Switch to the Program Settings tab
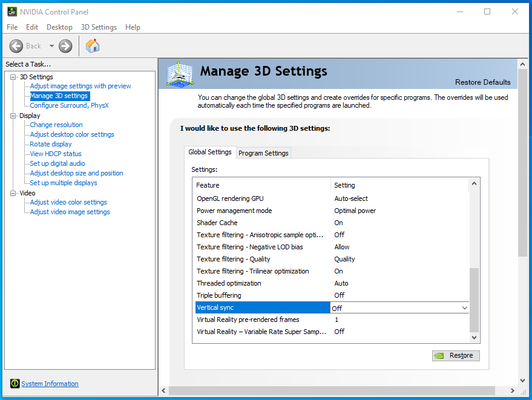 click(x=263, y=153)
